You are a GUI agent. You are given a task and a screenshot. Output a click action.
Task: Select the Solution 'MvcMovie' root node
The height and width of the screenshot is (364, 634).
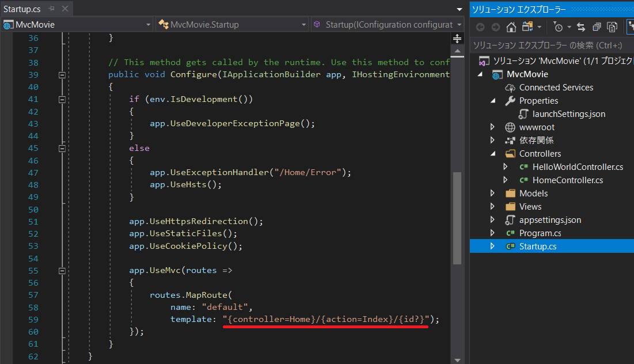(x=556, y=61)
